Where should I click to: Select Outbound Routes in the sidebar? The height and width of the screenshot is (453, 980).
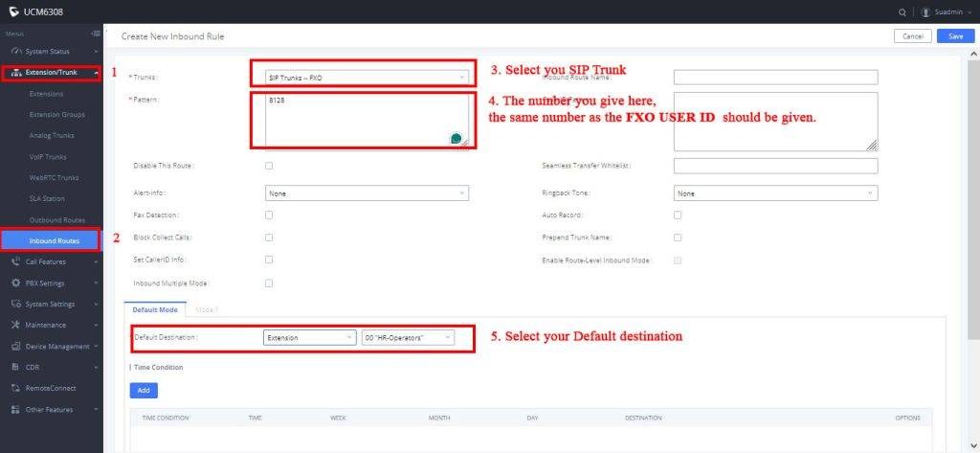click(x=57, y=219)
